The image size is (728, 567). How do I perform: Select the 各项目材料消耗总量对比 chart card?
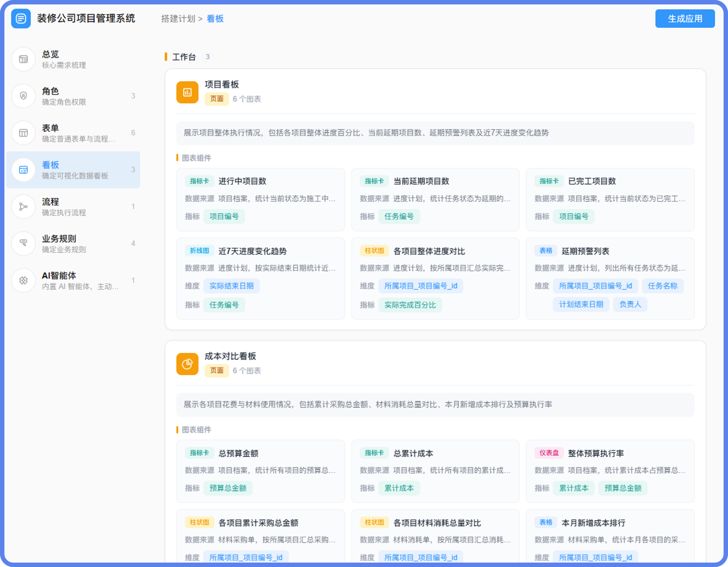tap(435, 536)
